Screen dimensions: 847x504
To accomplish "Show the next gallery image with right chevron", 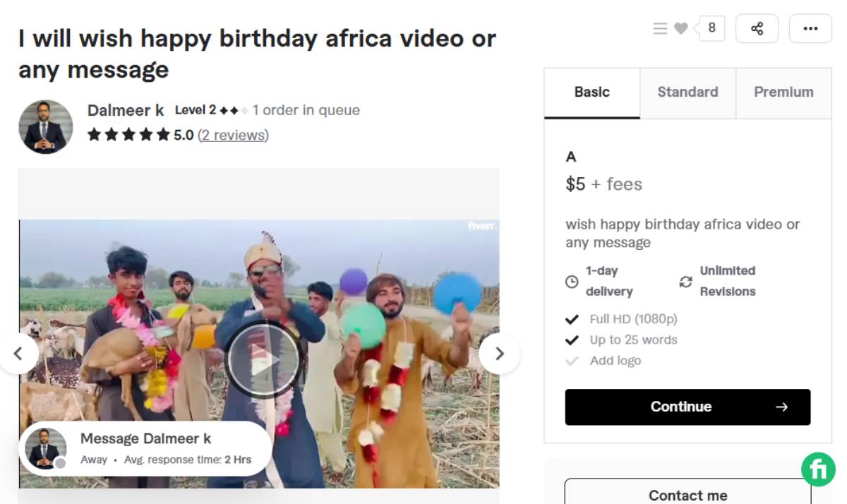I will [500, 354].
